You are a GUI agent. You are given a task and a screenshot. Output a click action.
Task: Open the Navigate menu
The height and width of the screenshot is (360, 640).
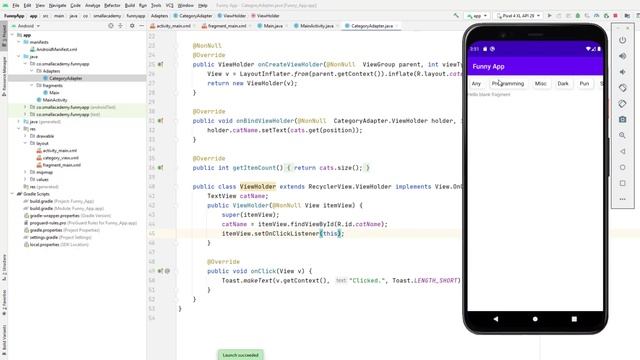pyautogui.click(x=58, y=5)
